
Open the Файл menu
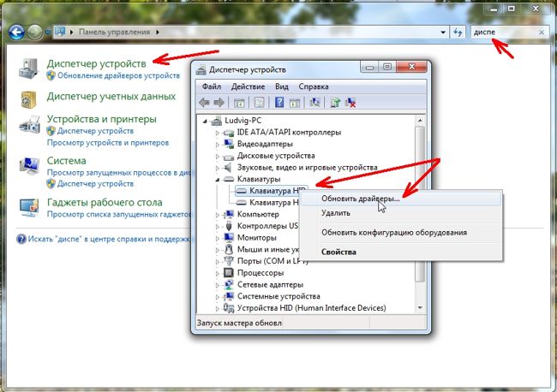pyautogui.click(x=212, y=86)
